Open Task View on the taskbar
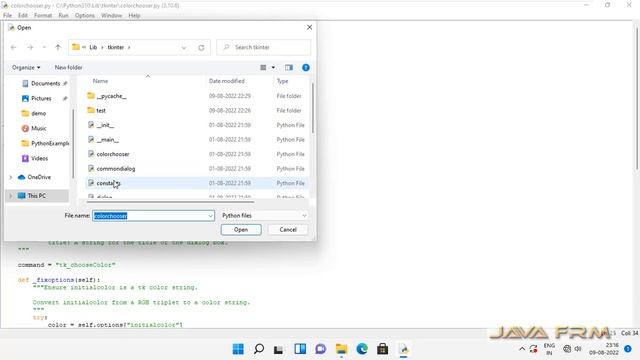The height and width of the screenshot is (360, 640). pos(279,349)
